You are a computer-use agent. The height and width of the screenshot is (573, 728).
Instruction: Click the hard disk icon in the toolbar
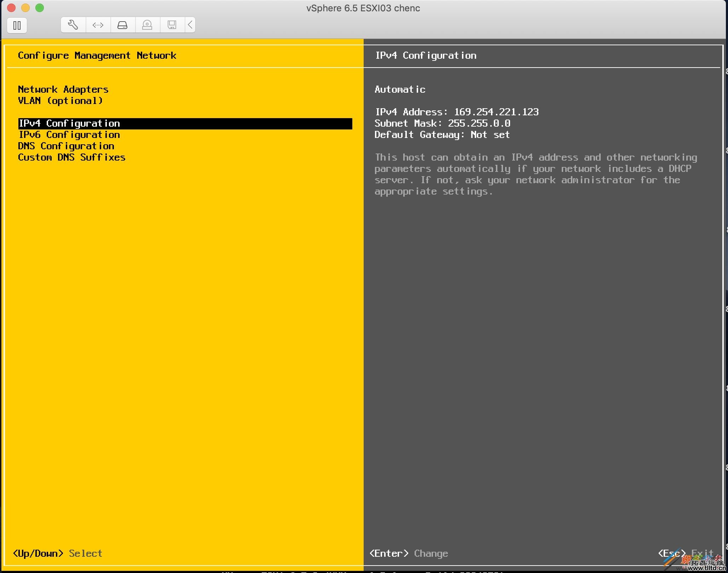122,24
